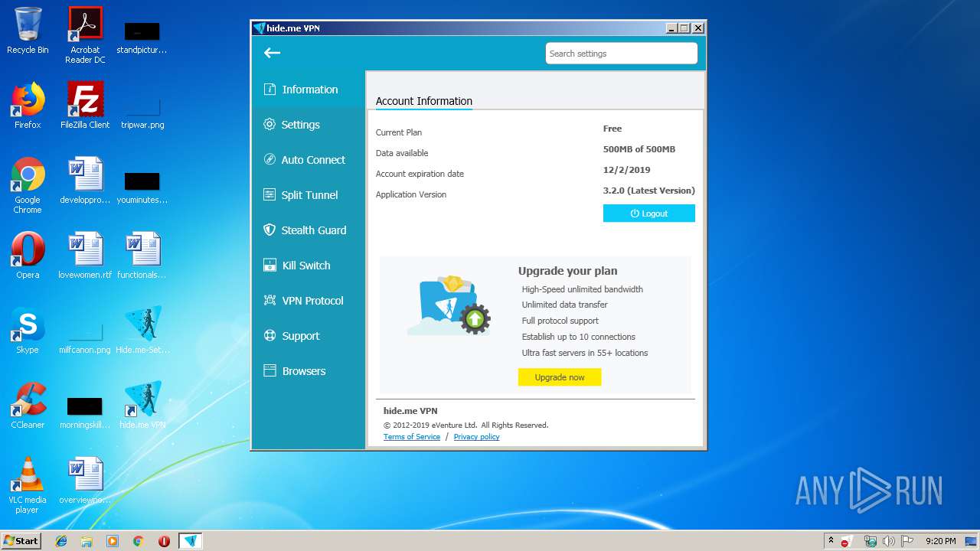Open the Kill Switch section
Viewport: 980px width, 551px height.
309,266
